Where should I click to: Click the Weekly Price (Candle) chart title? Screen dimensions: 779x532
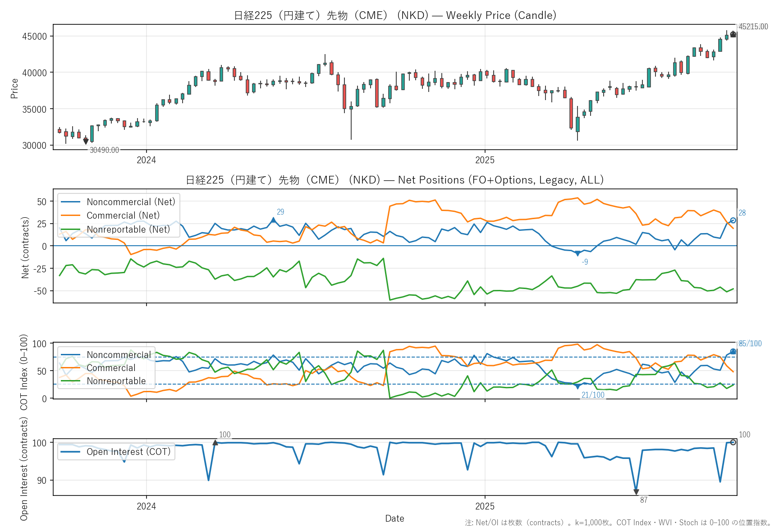pyautogui.click(x=395, y=15)
